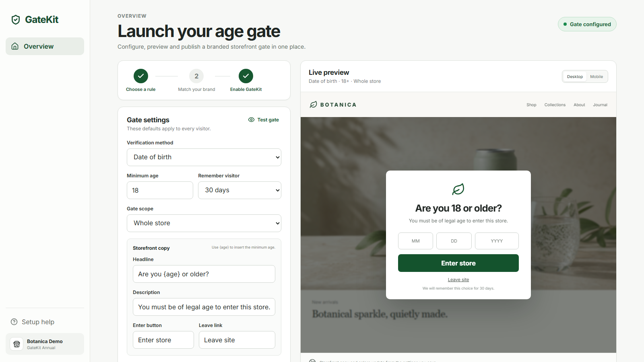Click the Headline text input field

point(204,274)
